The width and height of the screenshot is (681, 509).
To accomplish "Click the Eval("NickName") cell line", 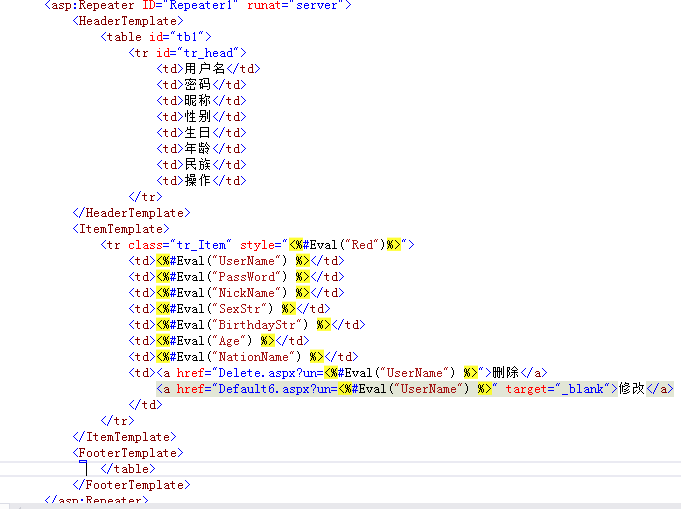I will tap(236, 293).
